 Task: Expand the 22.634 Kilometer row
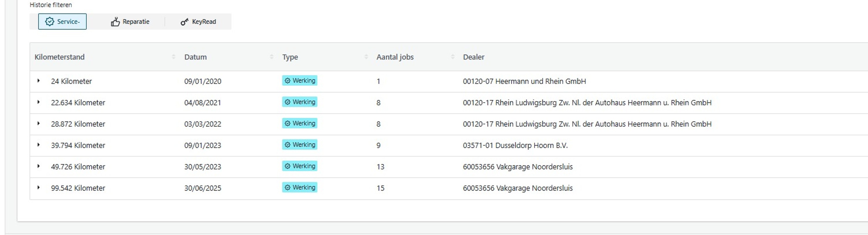pyautogui.click(x=38, y=102)
